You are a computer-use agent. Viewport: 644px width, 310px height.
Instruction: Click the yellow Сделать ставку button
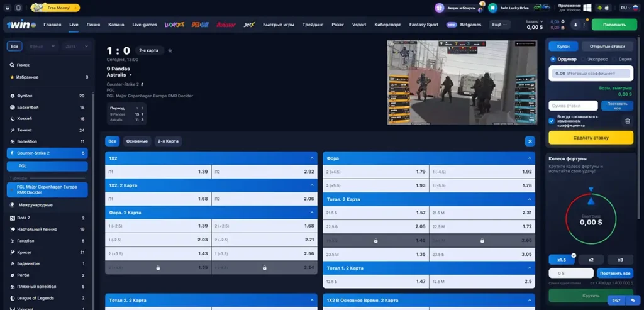pos(591,138)
